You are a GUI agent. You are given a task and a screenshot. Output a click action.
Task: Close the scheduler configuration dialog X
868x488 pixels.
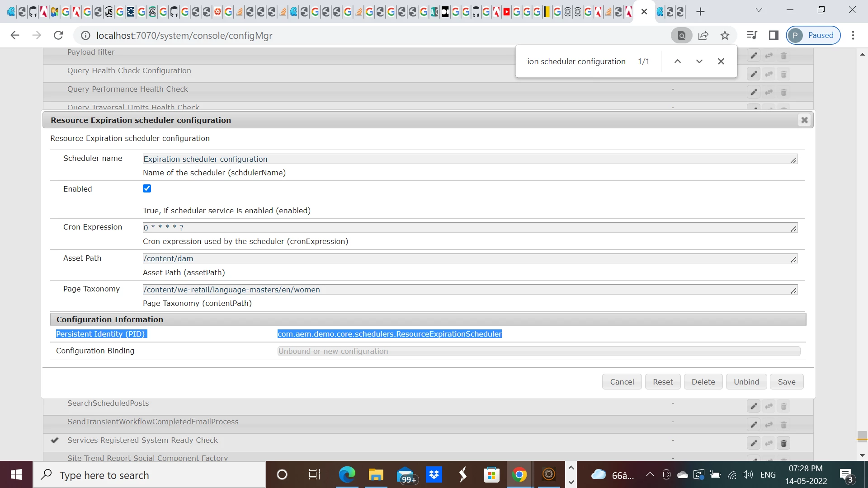point(804,120)
